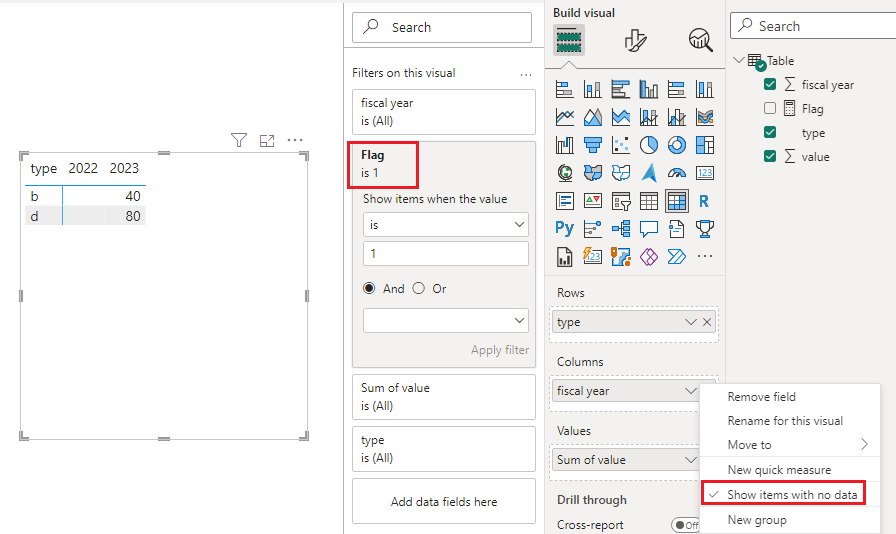Uncheck the fiscal year field checkbox
Screen dimensions: 896x534
pos(770,84)
